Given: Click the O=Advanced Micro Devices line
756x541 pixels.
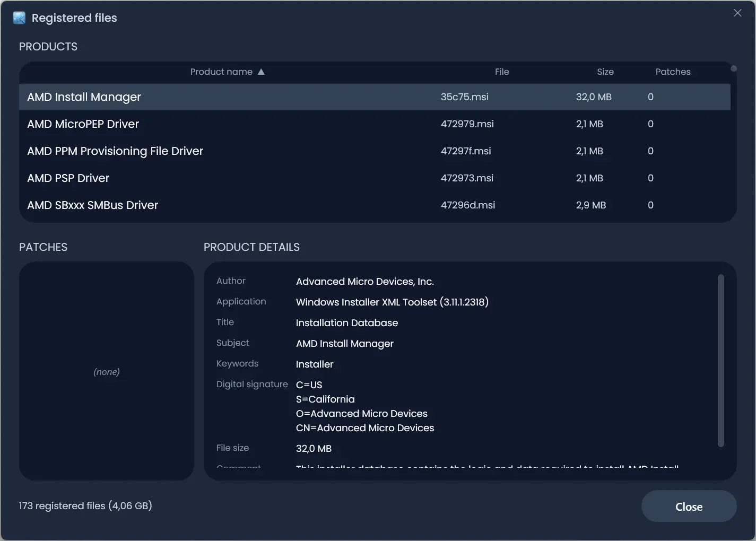Looking at the screenshot, I should tap(362, 414).
